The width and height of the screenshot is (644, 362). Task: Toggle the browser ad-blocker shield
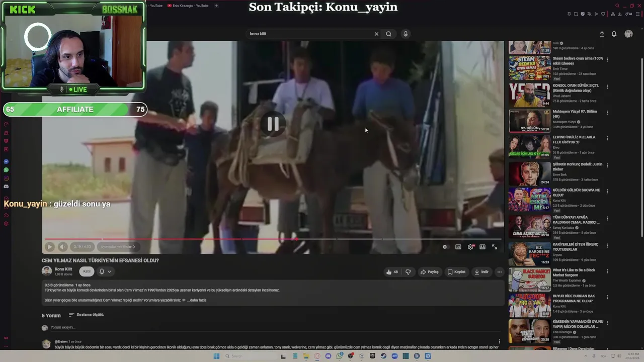click(x=583, y=14)
